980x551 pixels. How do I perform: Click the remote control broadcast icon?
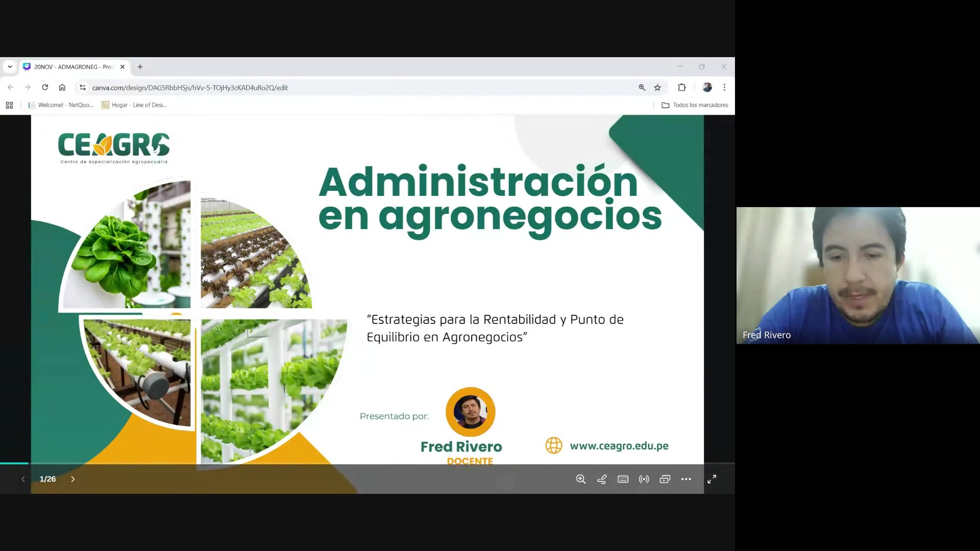pos(644,479)
